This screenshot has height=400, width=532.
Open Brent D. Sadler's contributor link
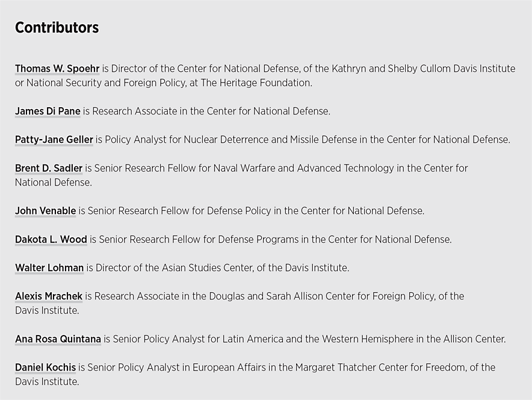(49, 168)
